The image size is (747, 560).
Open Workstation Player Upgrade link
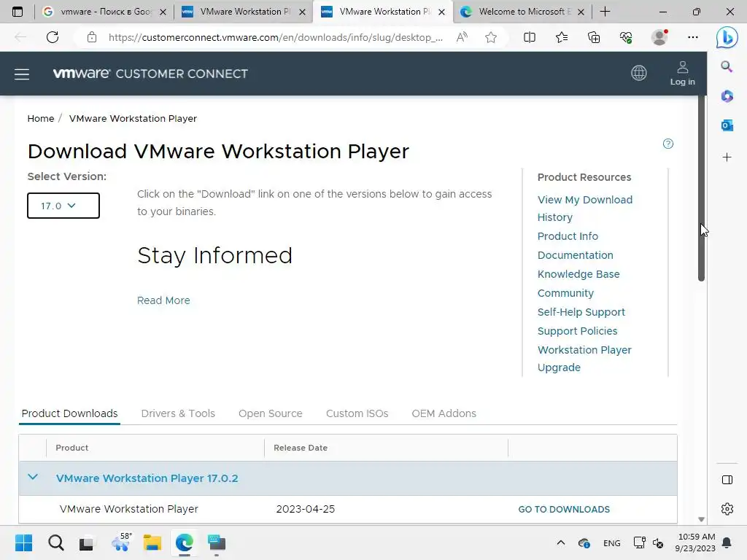pyautogui.click(x=584, y=359)
